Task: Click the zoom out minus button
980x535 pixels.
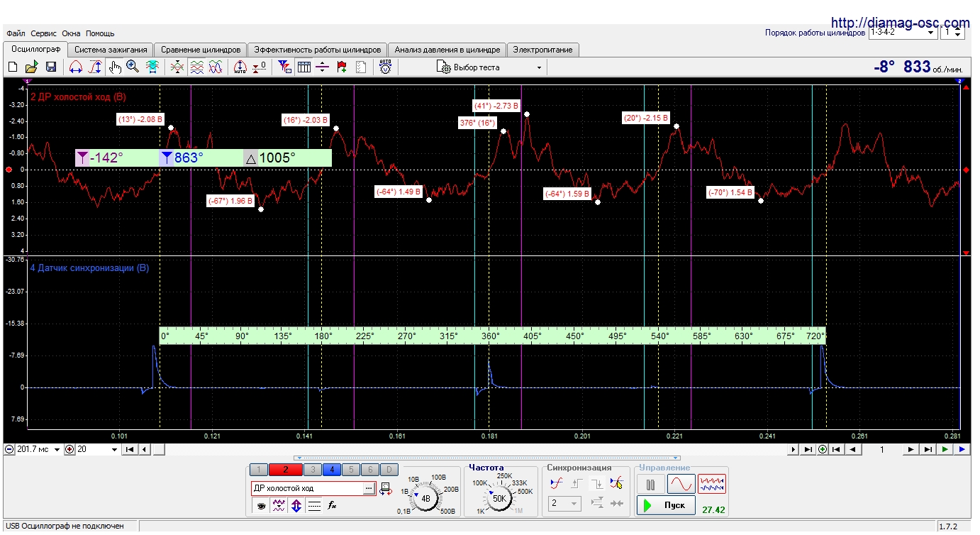Action: [x=8, y=449]
